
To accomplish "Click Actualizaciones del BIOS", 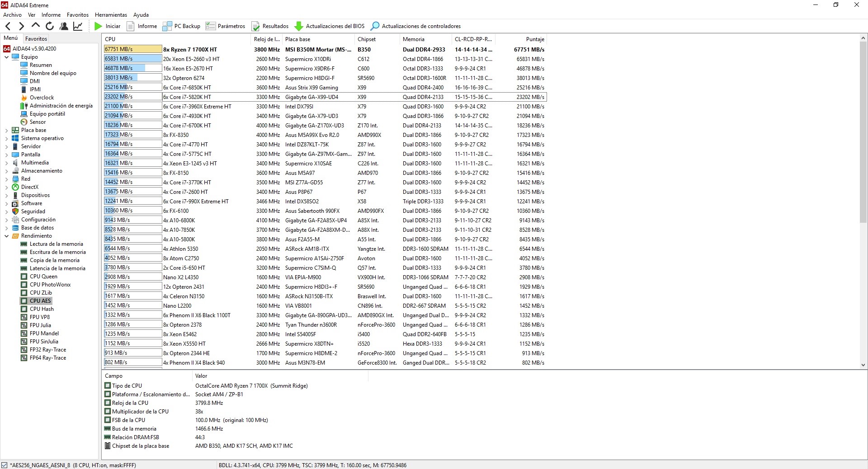I will pyautogui.click(x=330, y=26).
